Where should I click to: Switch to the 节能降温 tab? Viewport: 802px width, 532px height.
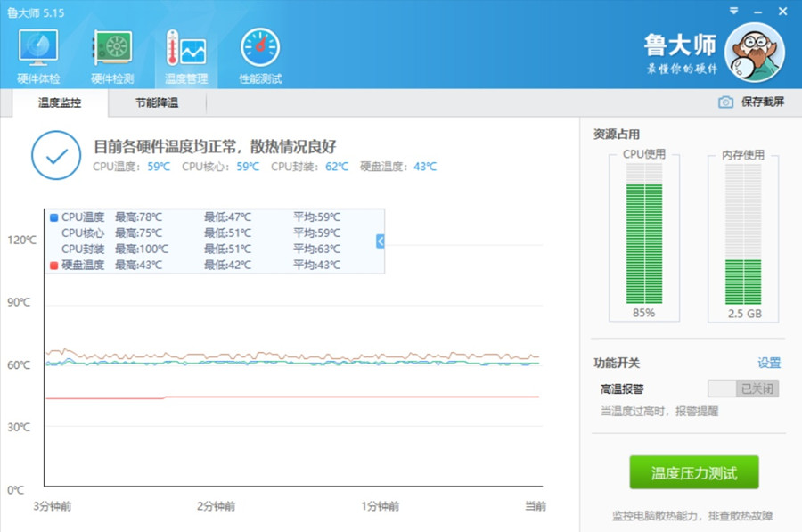click(x=157, y=103)
